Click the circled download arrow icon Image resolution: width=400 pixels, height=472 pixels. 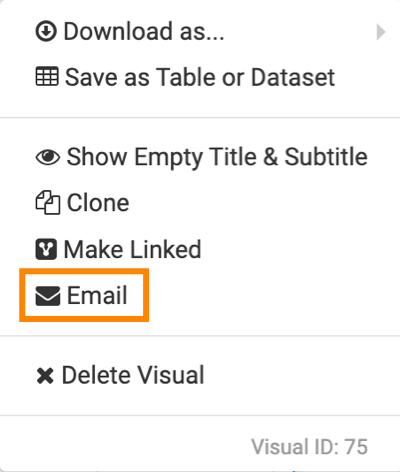46,31
